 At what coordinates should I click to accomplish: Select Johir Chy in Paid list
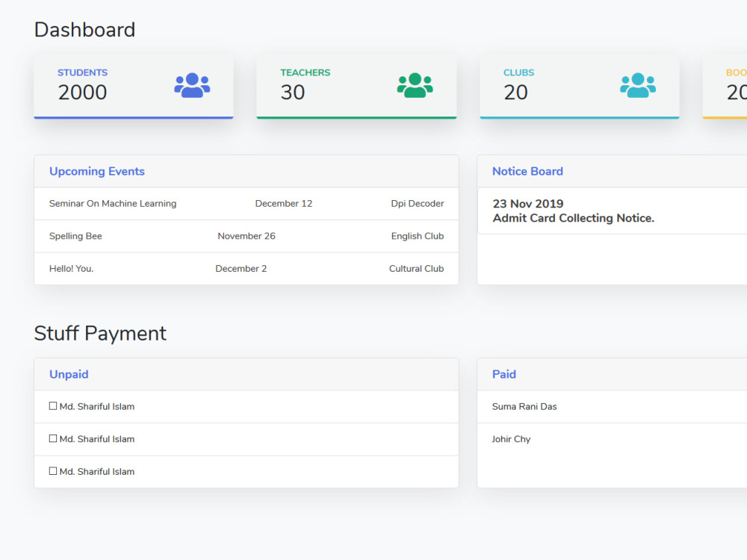click(511, 439)
